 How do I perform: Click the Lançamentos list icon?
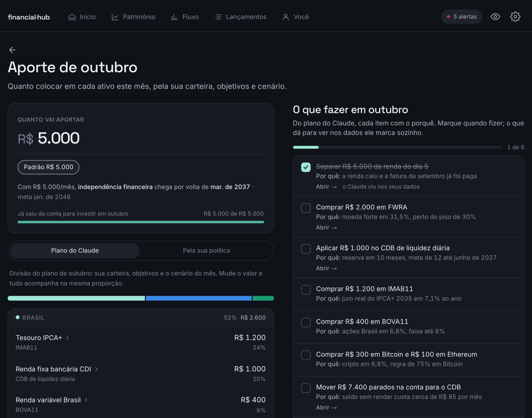click(218, 17)
